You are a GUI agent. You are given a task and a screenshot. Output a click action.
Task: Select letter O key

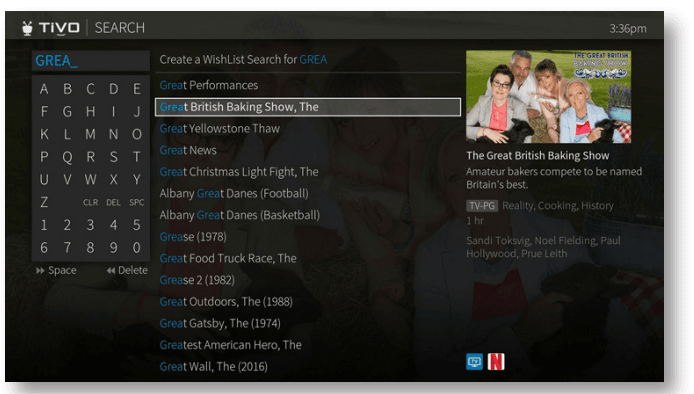point(137,134)
